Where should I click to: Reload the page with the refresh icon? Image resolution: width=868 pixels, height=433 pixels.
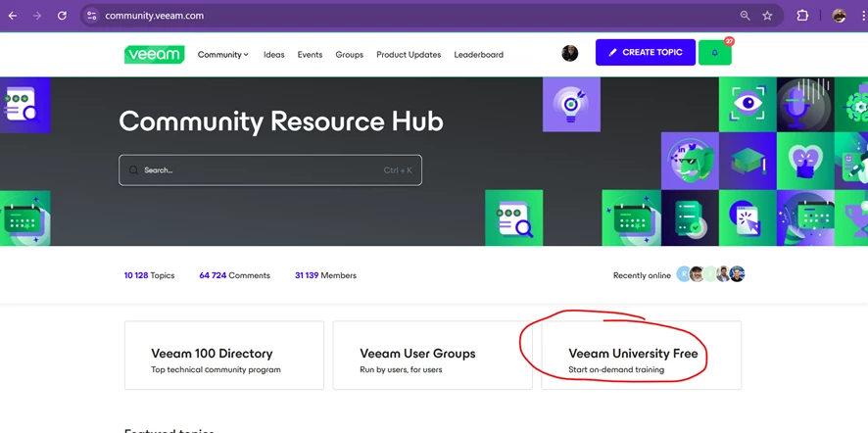(62, 16)
